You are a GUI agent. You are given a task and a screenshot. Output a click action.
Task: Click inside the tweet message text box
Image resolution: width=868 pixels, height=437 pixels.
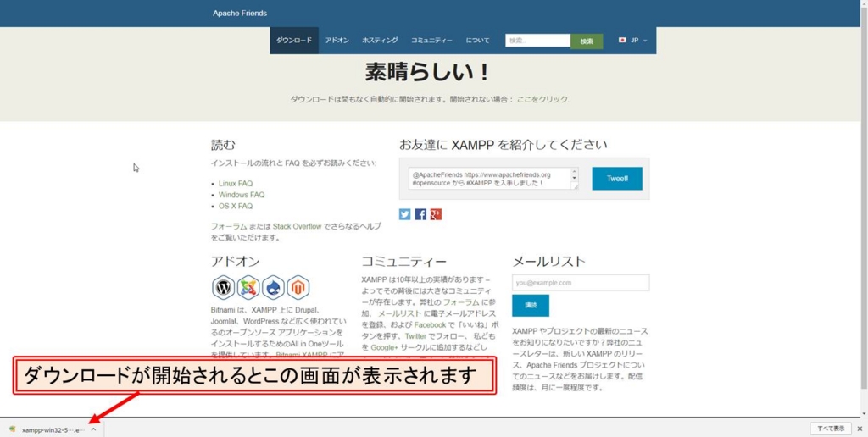pyautogui.click(x=489, y=179)
